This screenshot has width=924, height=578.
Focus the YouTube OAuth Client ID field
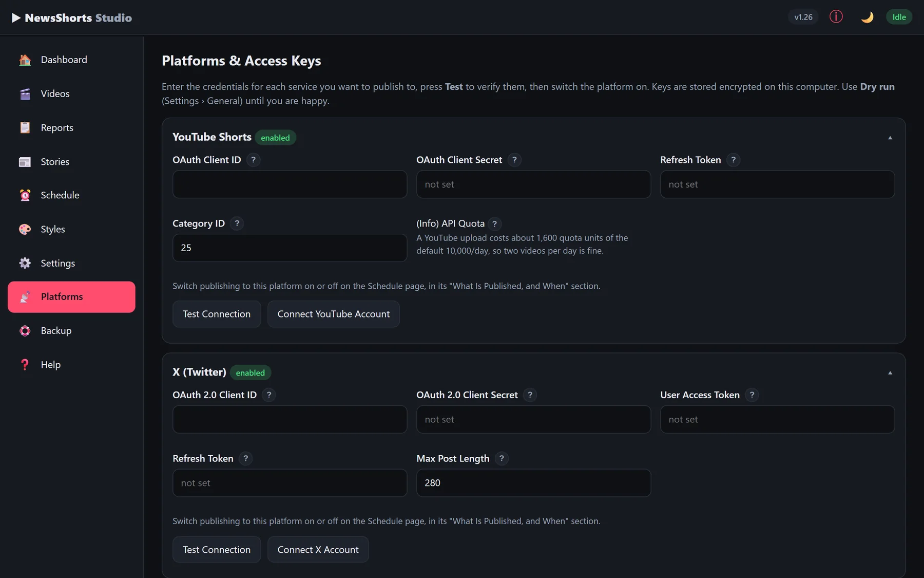pos(290,184)
